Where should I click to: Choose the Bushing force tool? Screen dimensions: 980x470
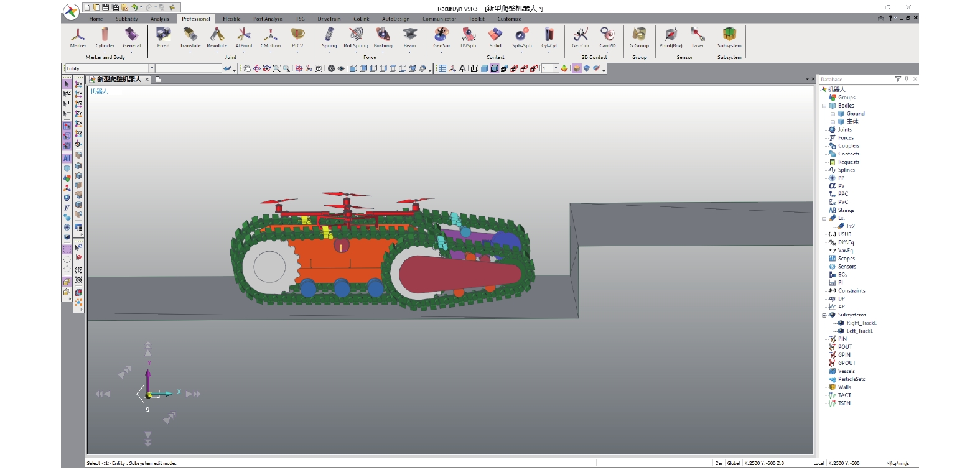[383, 37]
